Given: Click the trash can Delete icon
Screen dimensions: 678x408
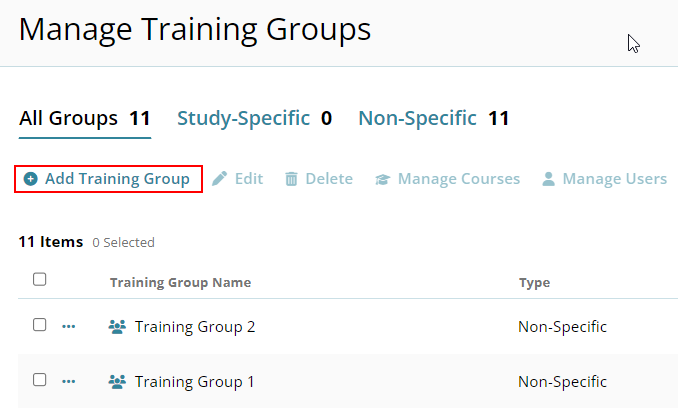Looking at the screenshot, I should tap(291, 179).
